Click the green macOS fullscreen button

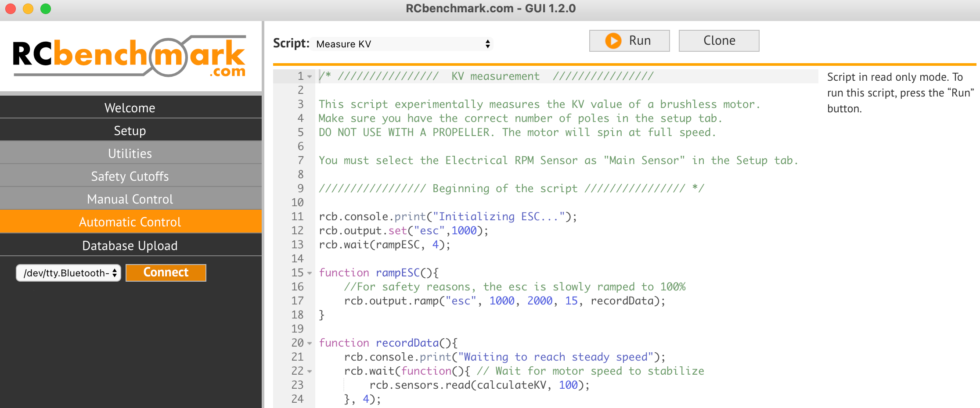(x=46, y=9)
